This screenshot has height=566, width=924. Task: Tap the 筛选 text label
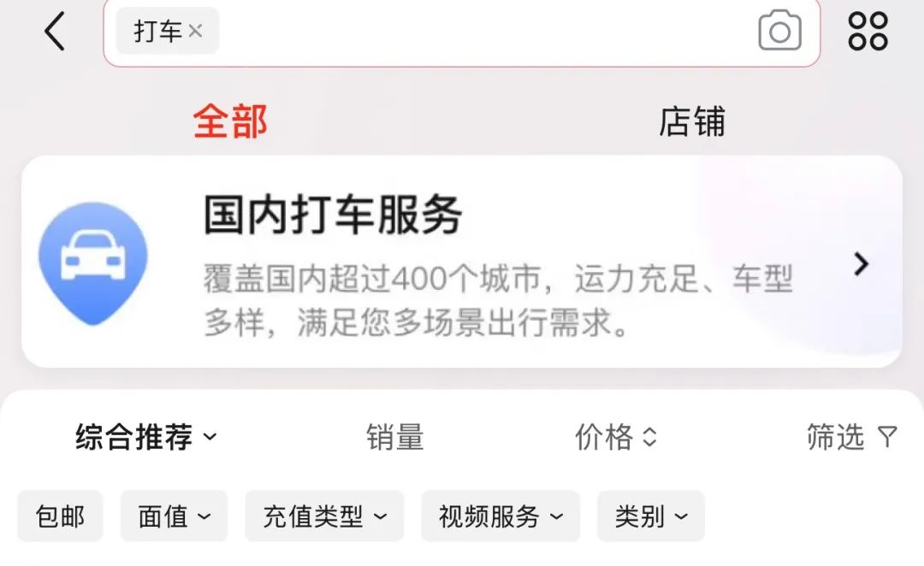coord(836,437)
